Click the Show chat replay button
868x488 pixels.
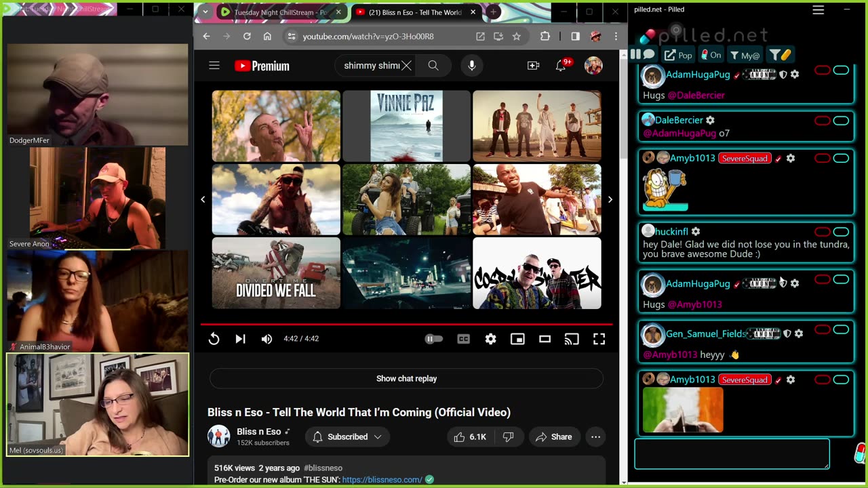point(406,378)
